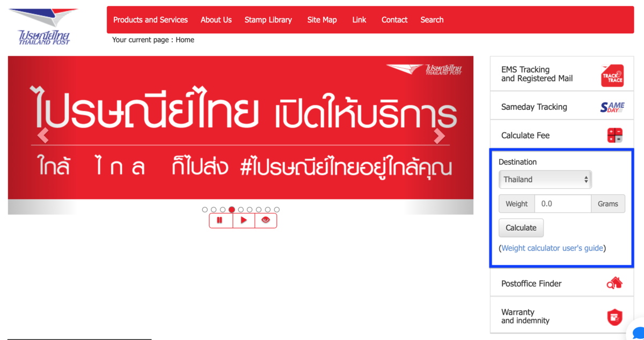Play the banner slideshow
The image size is (644, 340).
[x=244, y=220]
